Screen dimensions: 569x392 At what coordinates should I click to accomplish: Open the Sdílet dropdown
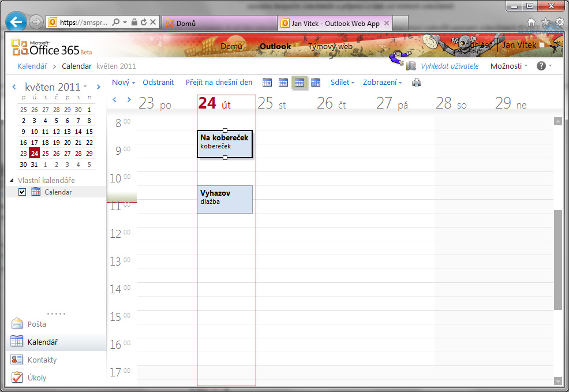[342, 83]
